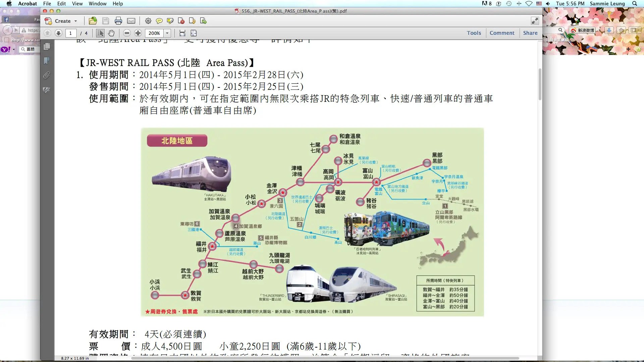Toggle Bookmarks side panel
Image resolution: width=644 pixels, height=362 pixels.
pyautogui.click(x=47, y=61)
